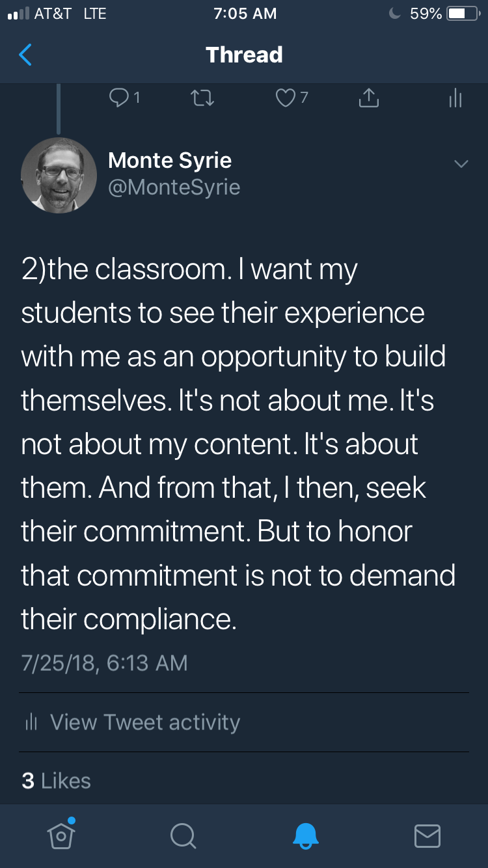Go to the Home tab
Viewport: 488px width, 868px height.
pyautogui.click(x=61, y=835)
